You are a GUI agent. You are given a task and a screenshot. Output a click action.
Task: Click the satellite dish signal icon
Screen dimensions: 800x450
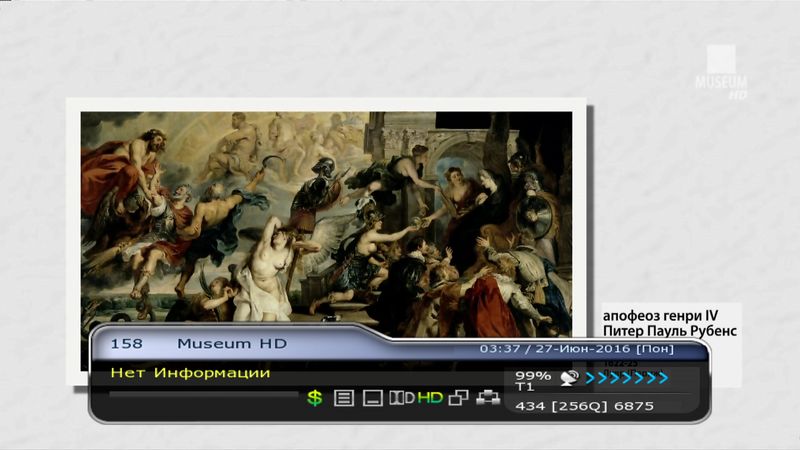point(570,377)
